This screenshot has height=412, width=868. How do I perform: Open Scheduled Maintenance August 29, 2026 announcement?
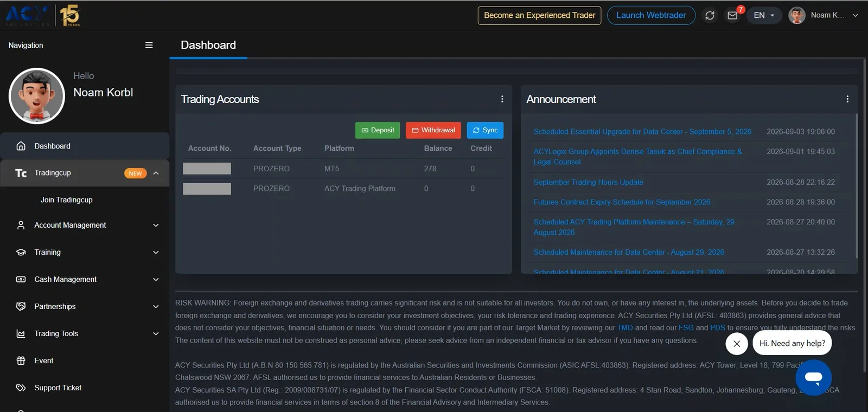point(629,252)
